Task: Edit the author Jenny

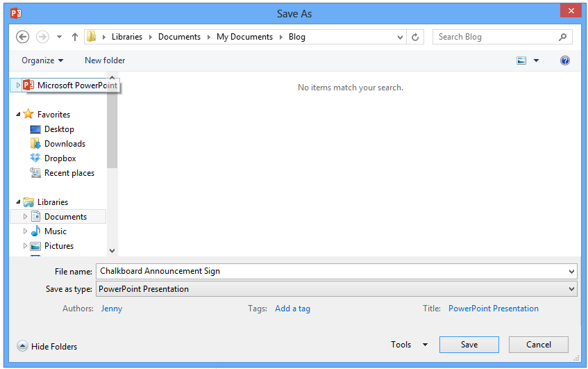Action: [x=111, y=309]
